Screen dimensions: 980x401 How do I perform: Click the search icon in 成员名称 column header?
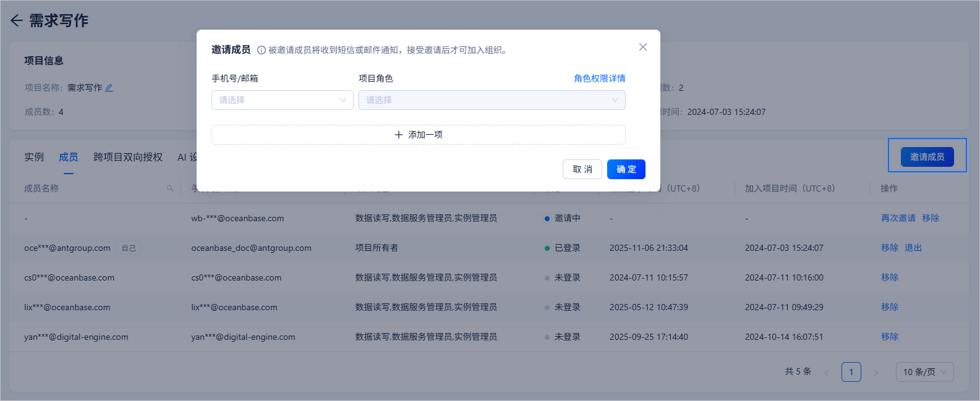(x=170, y=188)
